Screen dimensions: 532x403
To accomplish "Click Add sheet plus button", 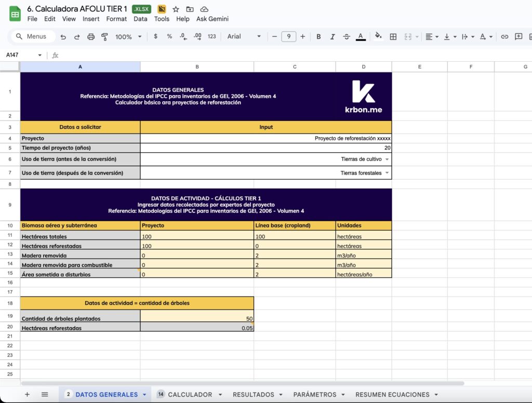I will click(x=27, y=394).
